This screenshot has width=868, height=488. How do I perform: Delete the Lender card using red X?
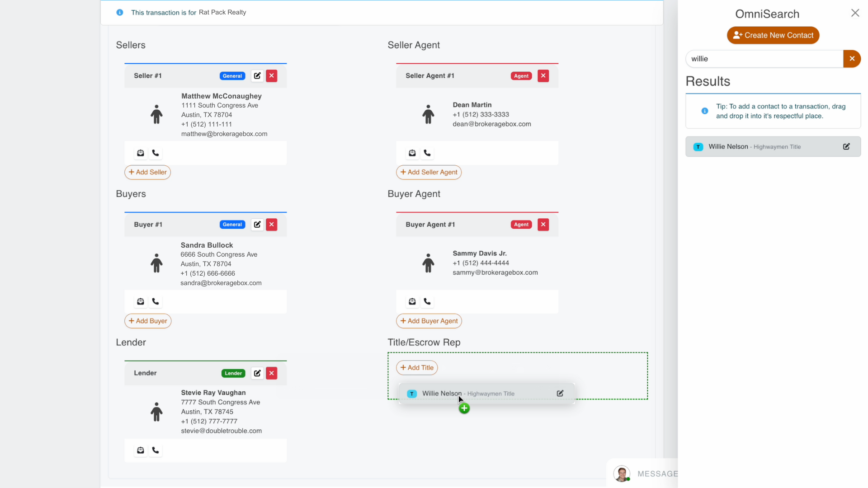tap(271, 373)
